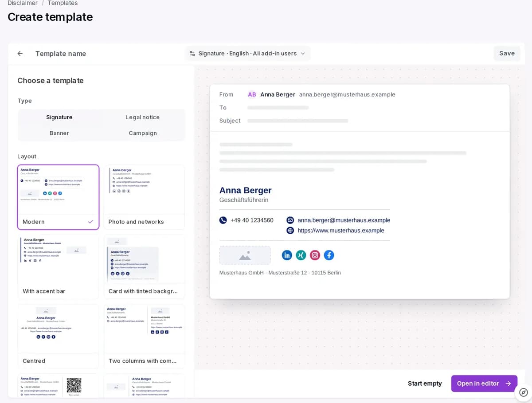
Task: Click the compass icon in bottom corner
Action: [x=524, y=392]
